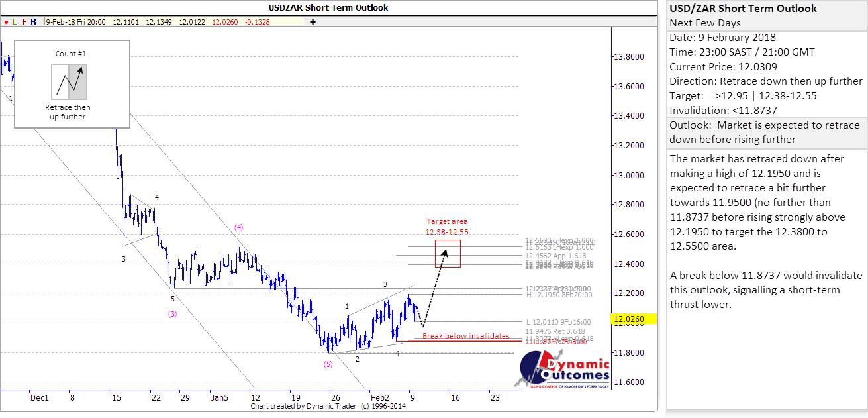Click the green L icon in data bar
This screenshot has width=868, height=418.
15,22
